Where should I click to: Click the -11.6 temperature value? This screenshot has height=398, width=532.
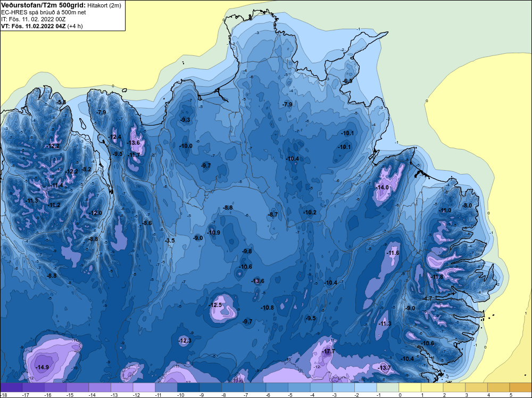393,253
